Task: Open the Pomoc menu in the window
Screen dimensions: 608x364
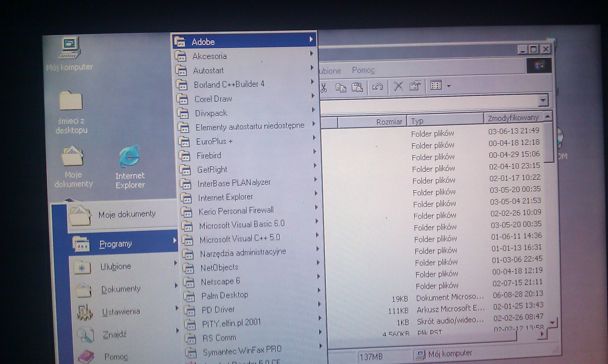Action: (363, 70)
